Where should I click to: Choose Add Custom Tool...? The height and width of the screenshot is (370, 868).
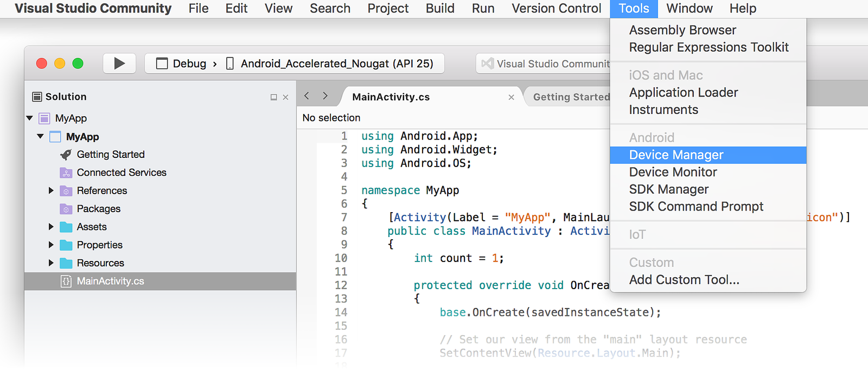pyautogui.click(x=709, y=280)
